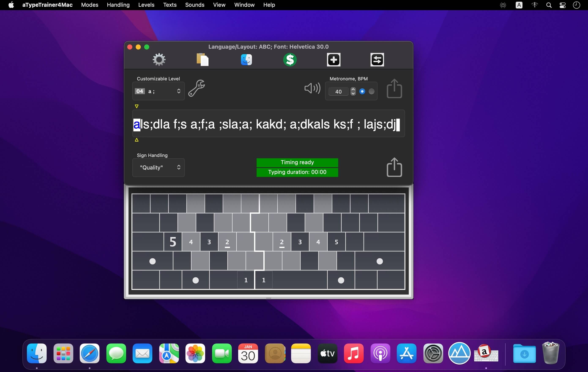
Task: Open Podcasts from the Dock
Action: point(380,353)
